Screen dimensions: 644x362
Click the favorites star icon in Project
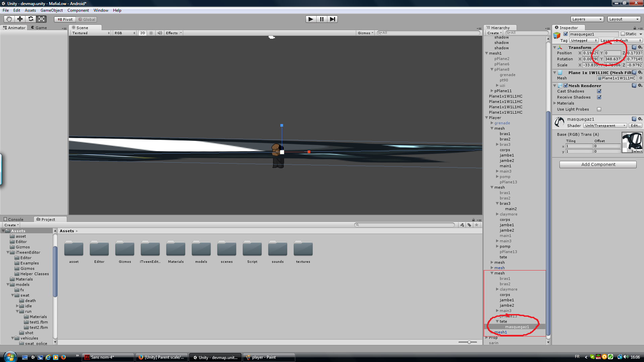pyautogui.click(x=476, y=225)
